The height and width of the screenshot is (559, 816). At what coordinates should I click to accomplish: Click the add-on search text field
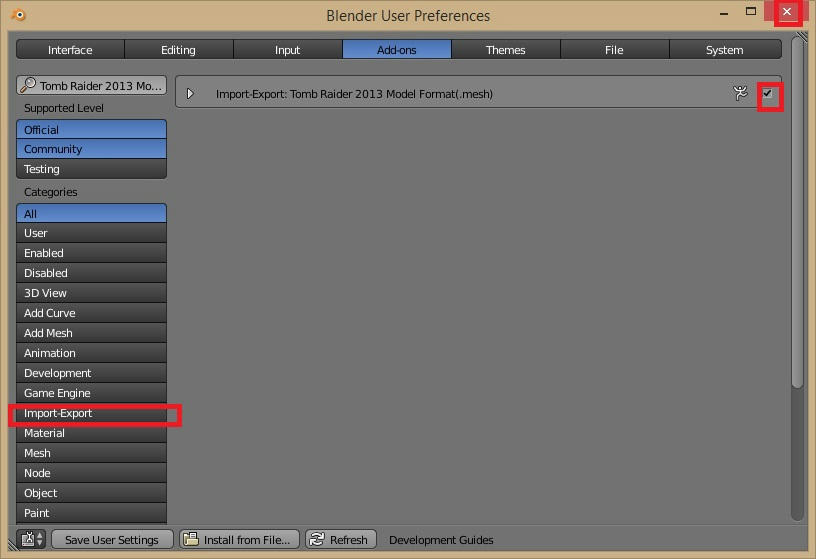click(92, 85)
